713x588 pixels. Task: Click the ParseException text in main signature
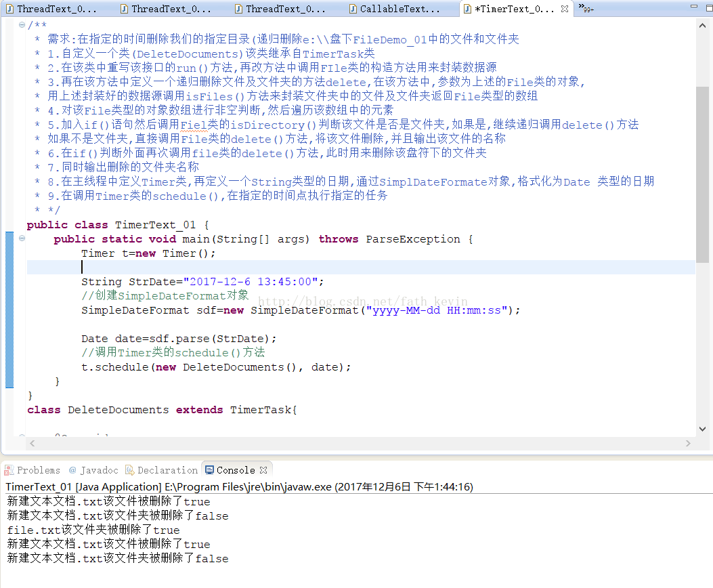[x=413, y=239]
